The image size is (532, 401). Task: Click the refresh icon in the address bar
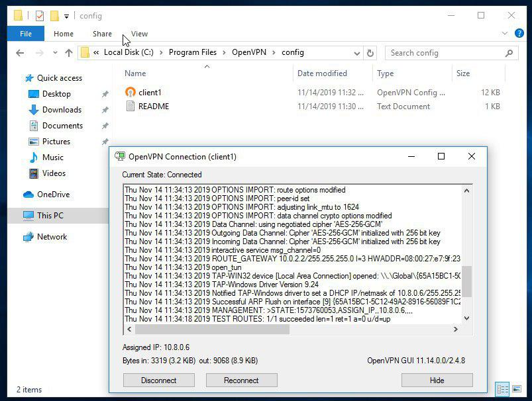[370, 52]
